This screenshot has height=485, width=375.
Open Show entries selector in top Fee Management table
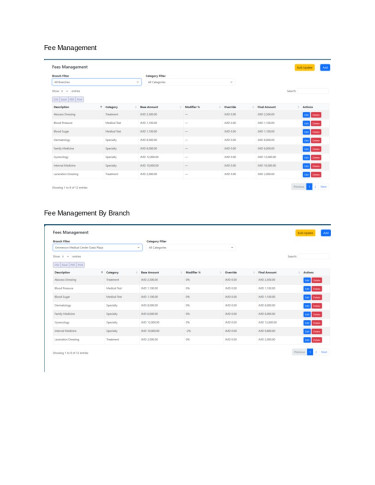[x=65, y=91]
